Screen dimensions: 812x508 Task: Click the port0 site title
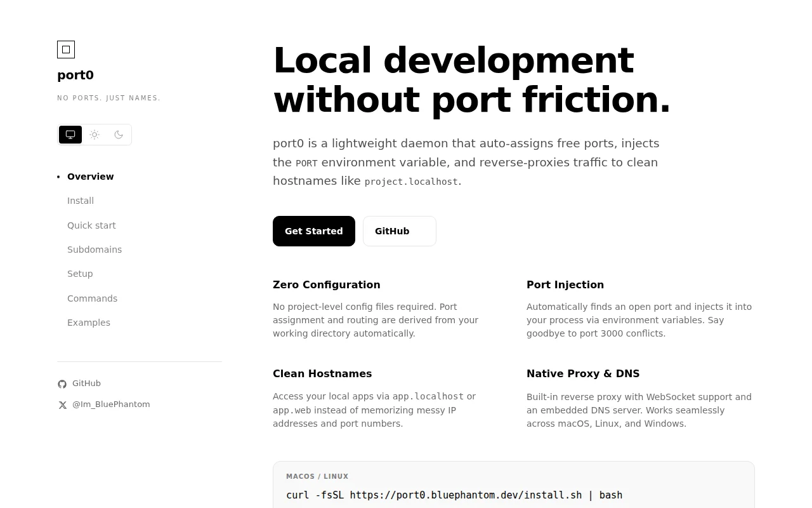point(75,75)
